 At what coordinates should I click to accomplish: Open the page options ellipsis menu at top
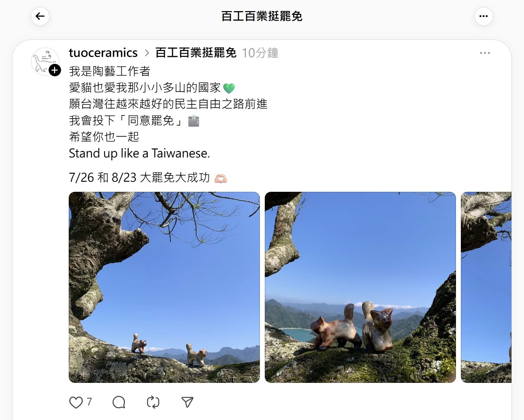tap(483, 16)
